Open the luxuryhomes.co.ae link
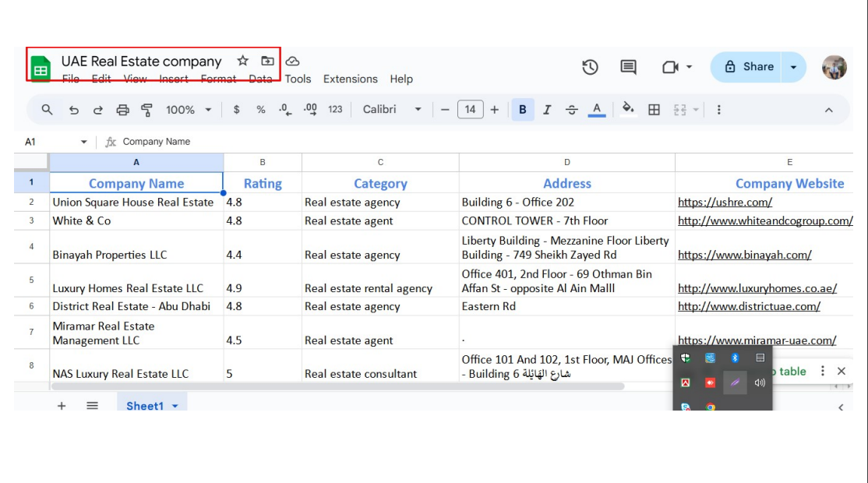This screenshot has width=868, height=483. pos(757,288)
